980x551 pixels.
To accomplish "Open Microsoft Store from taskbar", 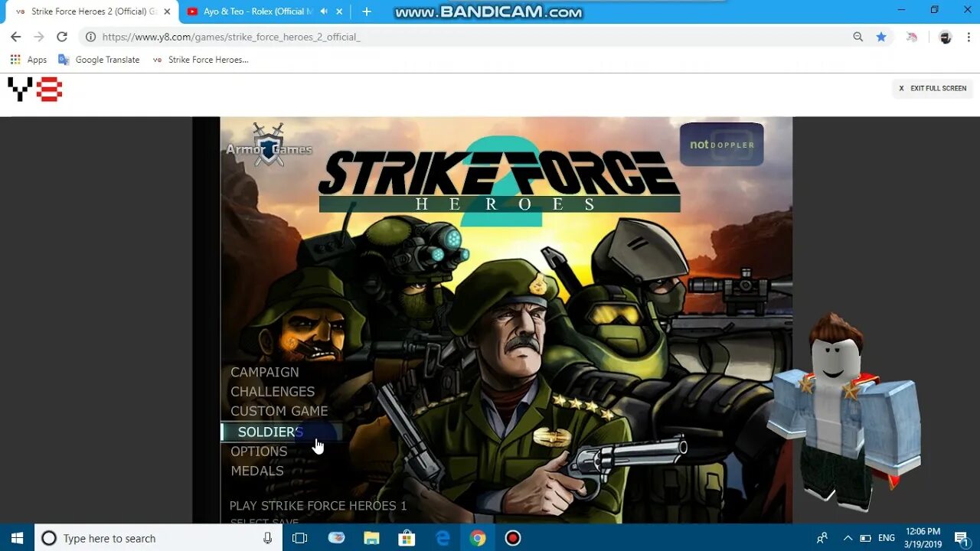I will point(407,538).
